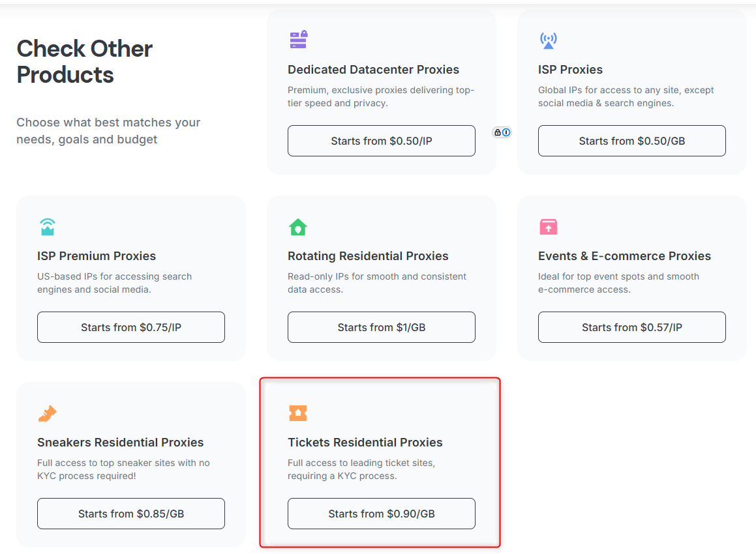
Task: Hit the Starts from $0.85/GB button
Action: [x=131, y=514]
